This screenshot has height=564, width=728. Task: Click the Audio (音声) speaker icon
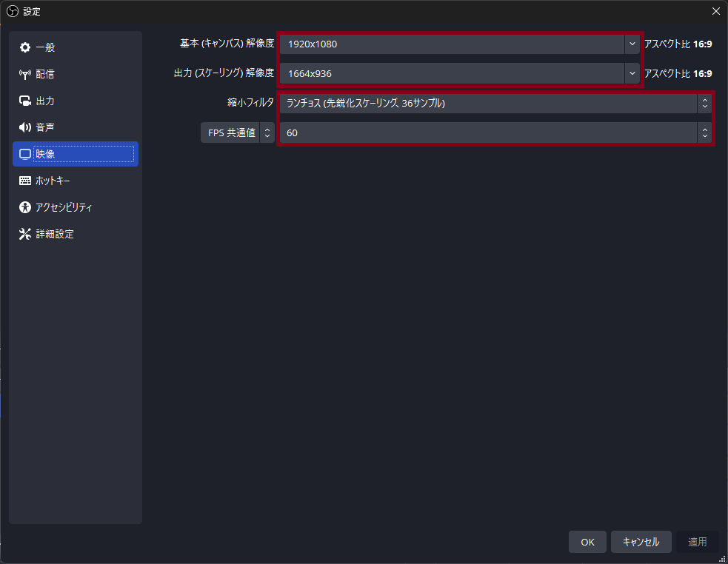point(25,127)
